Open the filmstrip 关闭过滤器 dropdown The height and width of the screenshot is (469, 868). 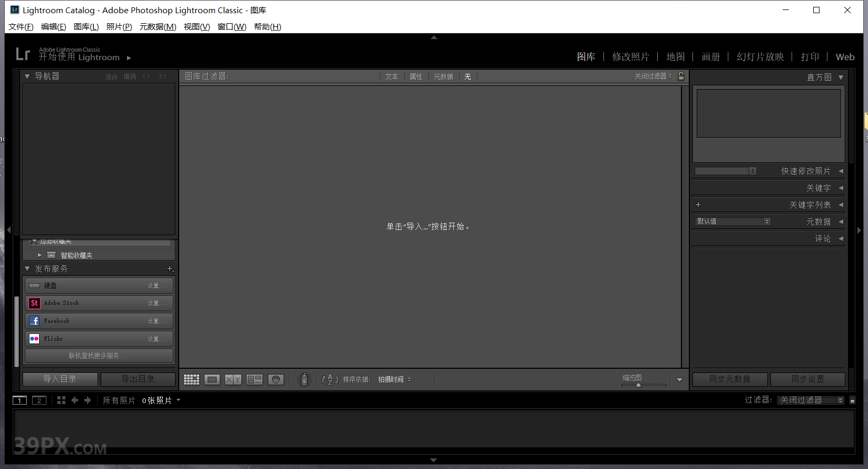(812, 400)
